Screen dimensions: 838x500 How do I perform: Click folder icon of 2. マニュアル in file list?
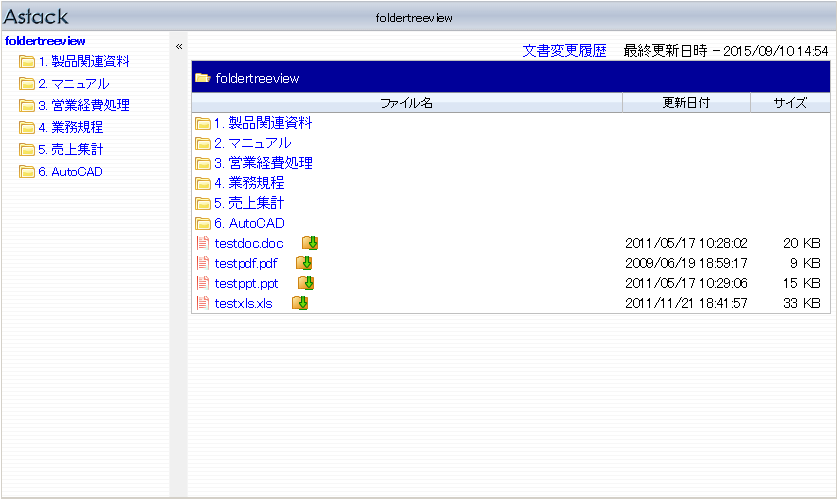click(x=203, y=144)
